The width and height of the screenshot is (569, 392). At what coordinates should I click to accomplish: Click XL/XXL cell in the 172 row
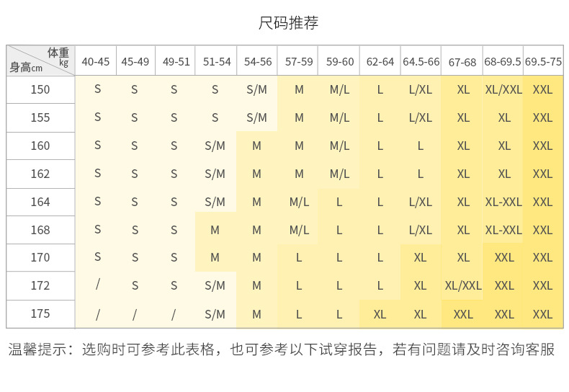click(x=463, y=285)
